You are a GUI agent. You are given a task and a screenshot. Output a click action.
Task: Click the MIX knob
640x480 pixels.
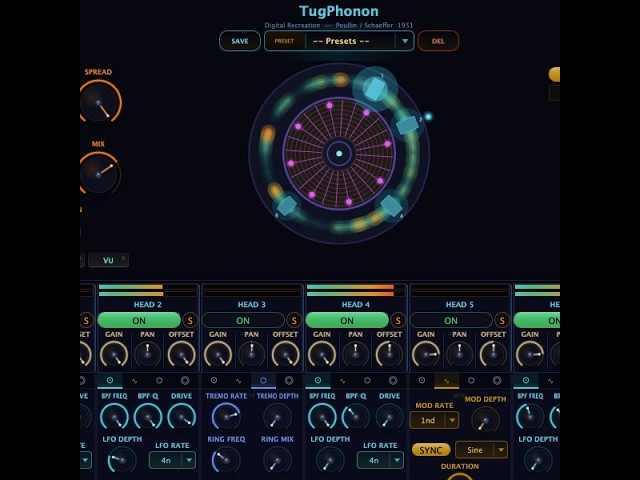[98, 173]
